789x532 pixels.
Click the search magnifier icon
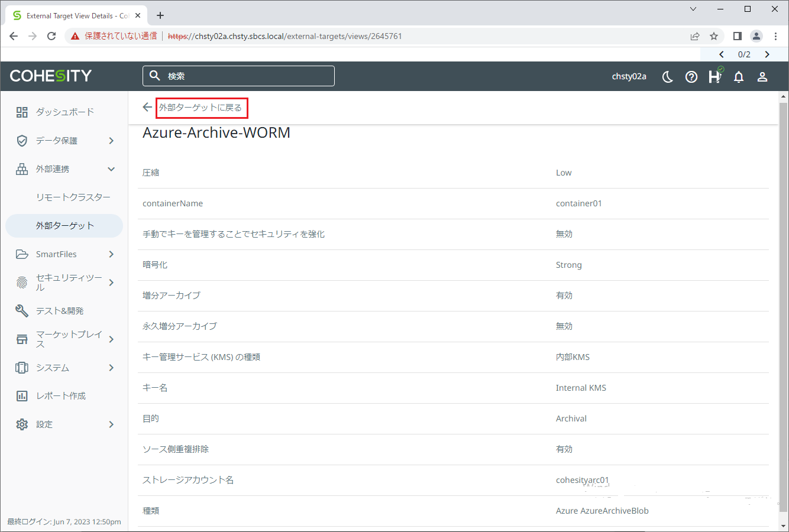tap(155, 76)
